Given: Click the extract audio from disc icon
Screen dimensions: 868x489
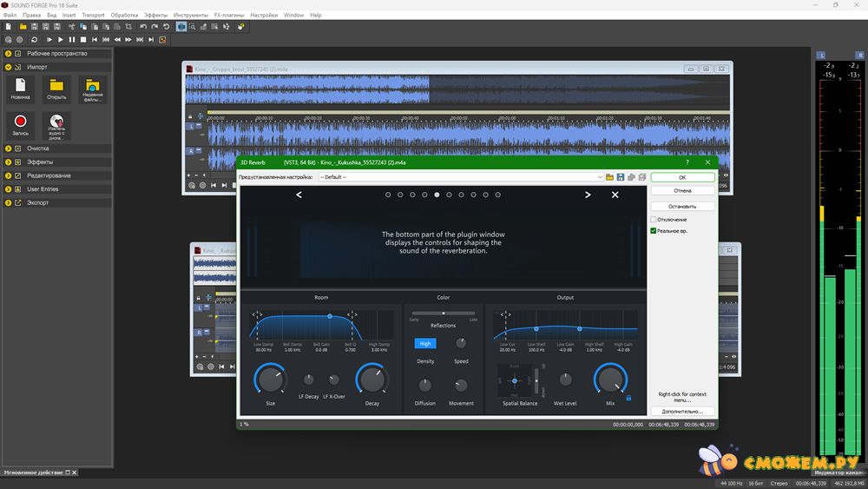Looking at the screenshot, I should coord(56,122).
